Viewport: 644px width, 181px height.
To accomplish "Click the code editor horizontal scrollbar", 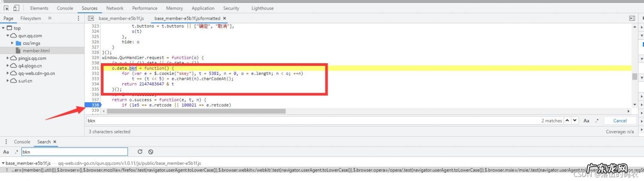I will tap(196, 111).
